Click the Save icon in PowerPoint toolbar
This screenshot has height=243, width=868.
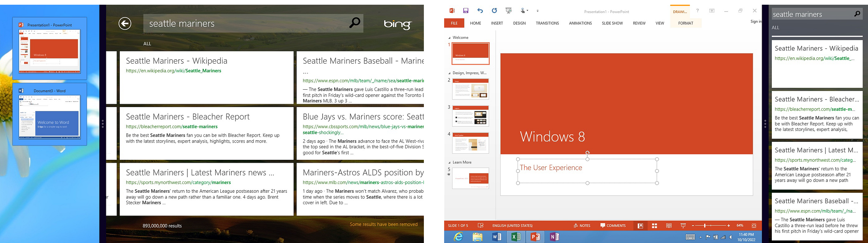(466, 11)
